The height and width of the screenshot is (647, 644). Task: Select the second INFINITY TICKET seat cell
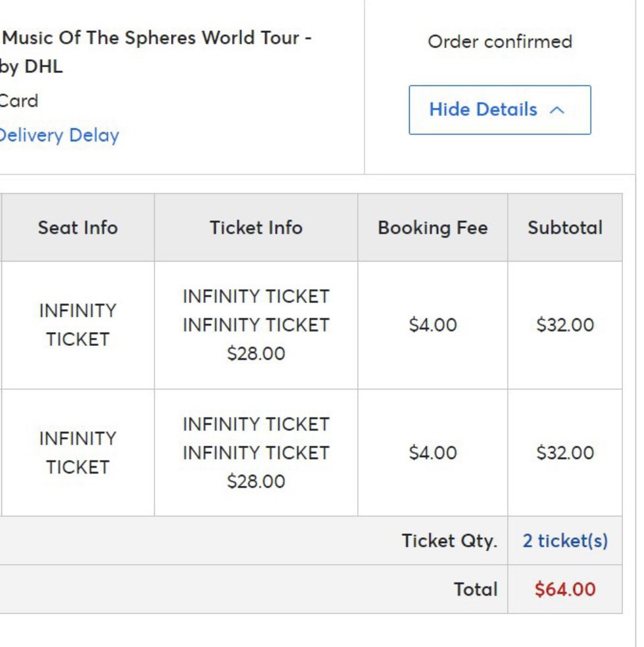79,452
